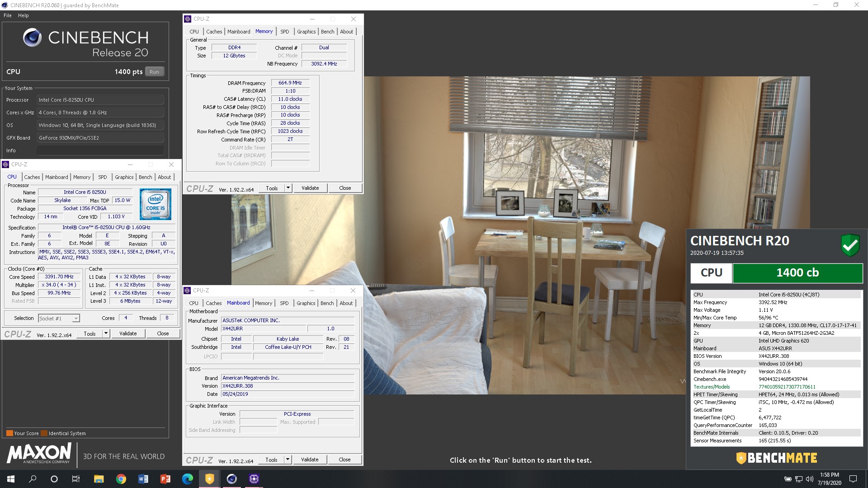
Task: Click the BenchMate logo at the panel bottom
Action: coord(776,458)
